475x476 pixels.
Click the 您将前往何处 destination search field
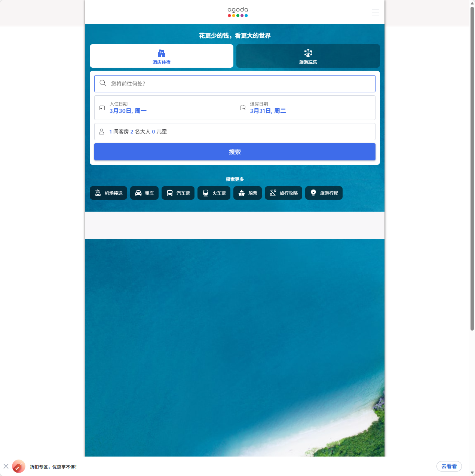pos(239,84)
